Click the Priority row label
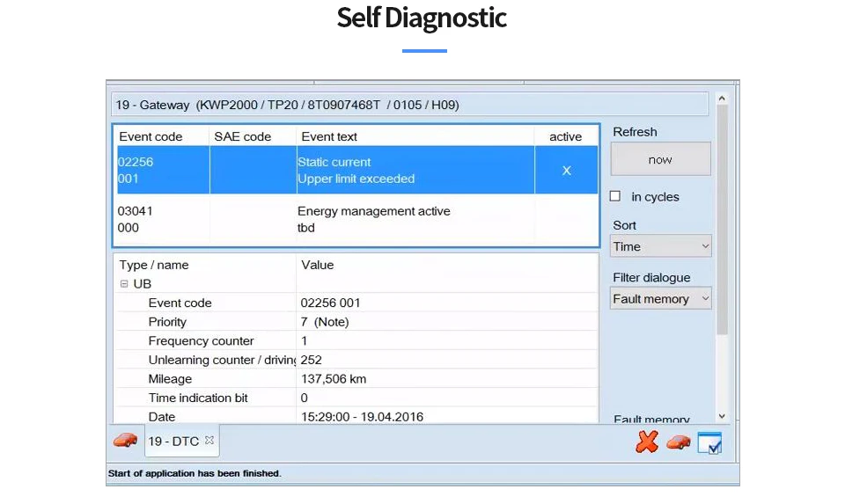This screenshot has height=504, width=845. click(167, 322)
